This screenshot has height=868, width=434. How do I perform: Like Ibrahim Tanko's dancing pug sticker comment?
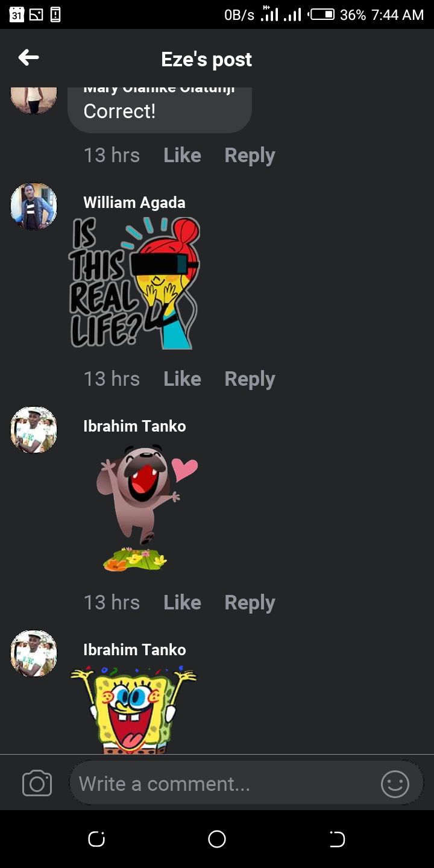coord(182,602)
